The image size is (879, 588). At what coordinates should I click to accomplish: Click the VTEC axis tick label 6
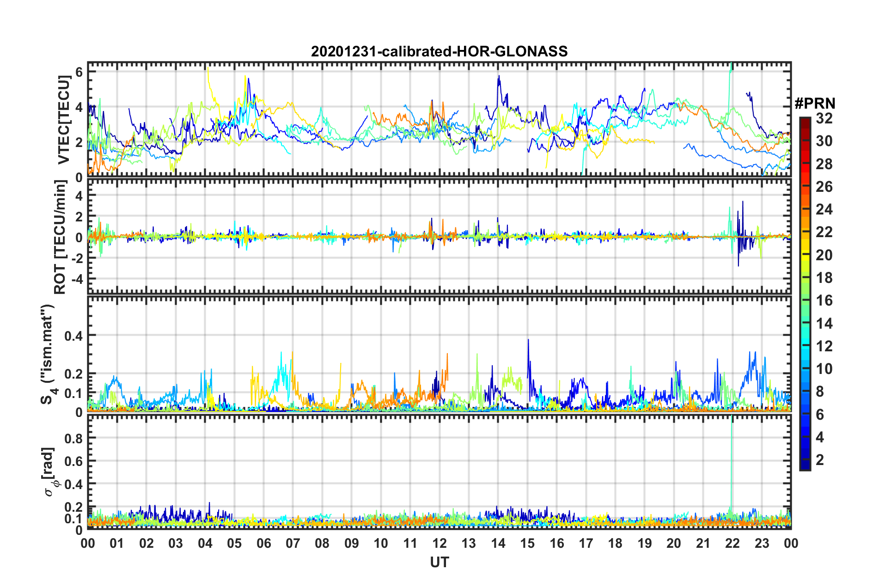pos(79,72)
